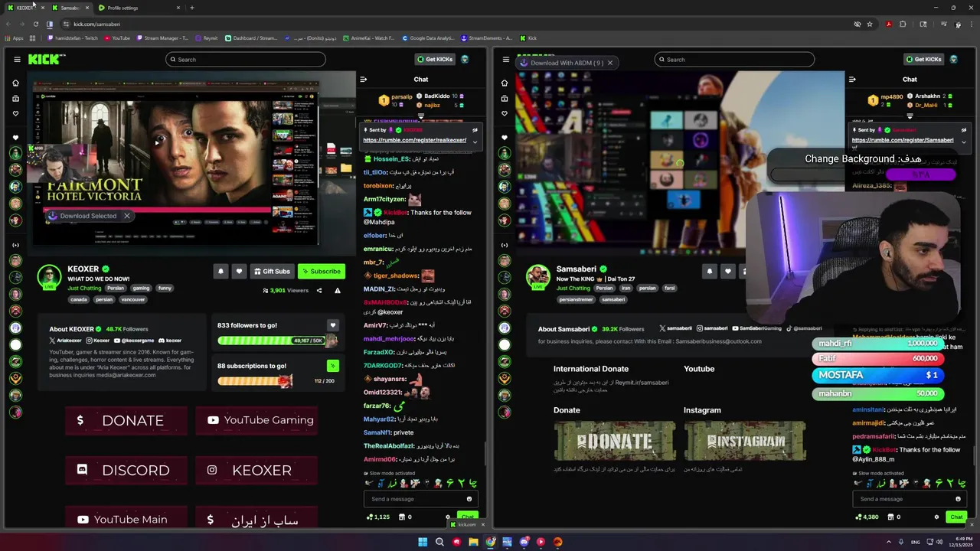Focus the Search field in Samsaberi window

pos(734,59)
